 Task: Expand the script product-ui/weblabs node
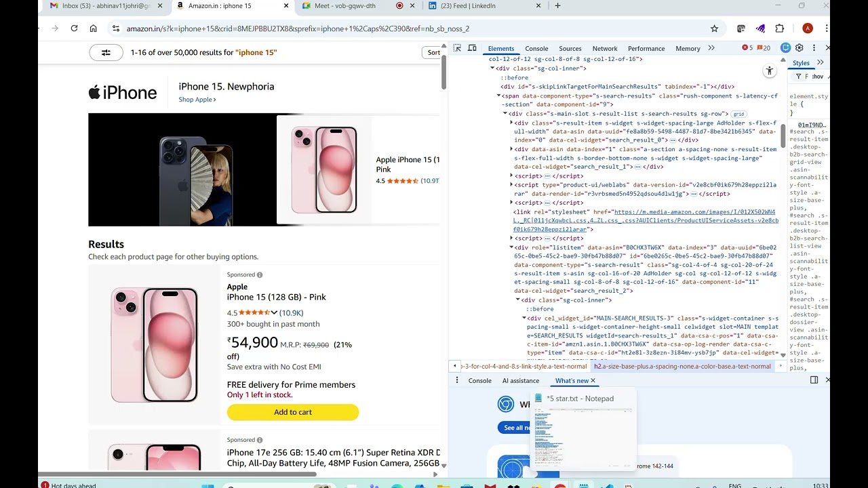(x=511, y=185)
